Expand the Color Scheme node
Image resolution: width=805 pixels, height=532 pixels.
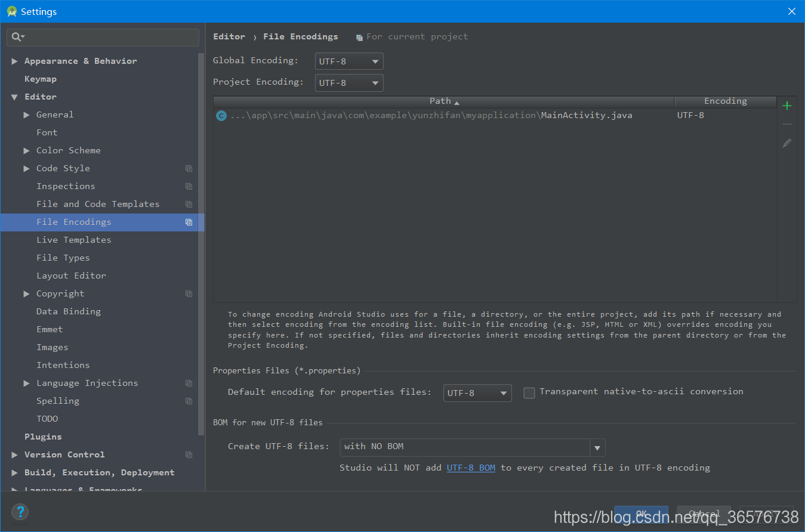26,150
